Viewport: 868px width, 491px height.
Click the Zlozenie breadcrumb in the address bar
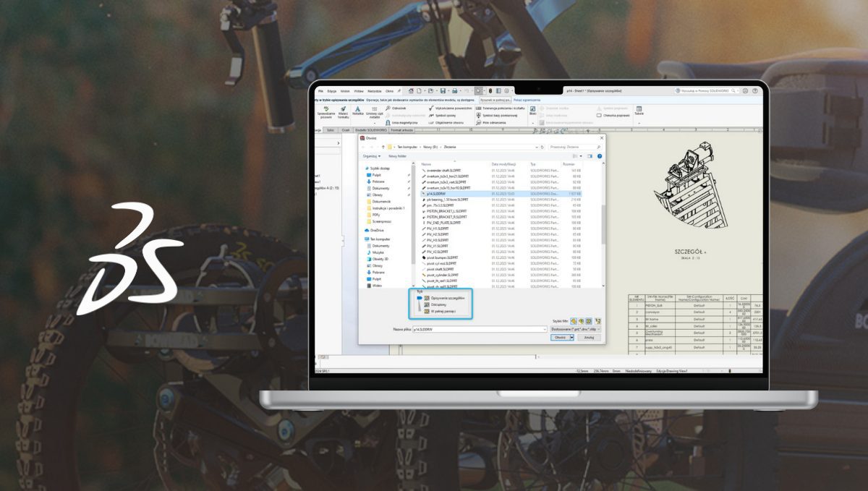click(450, 147)
